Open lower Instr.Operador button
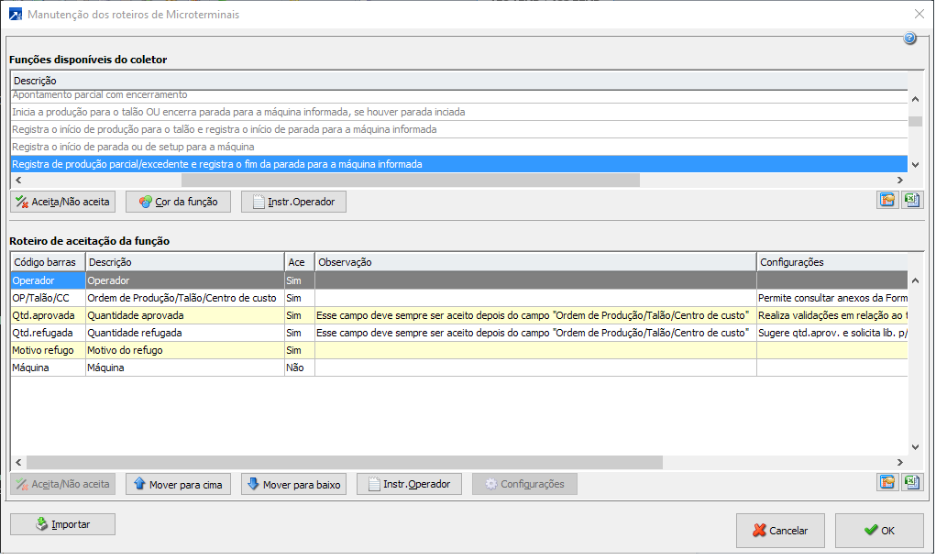 point(409,484)
